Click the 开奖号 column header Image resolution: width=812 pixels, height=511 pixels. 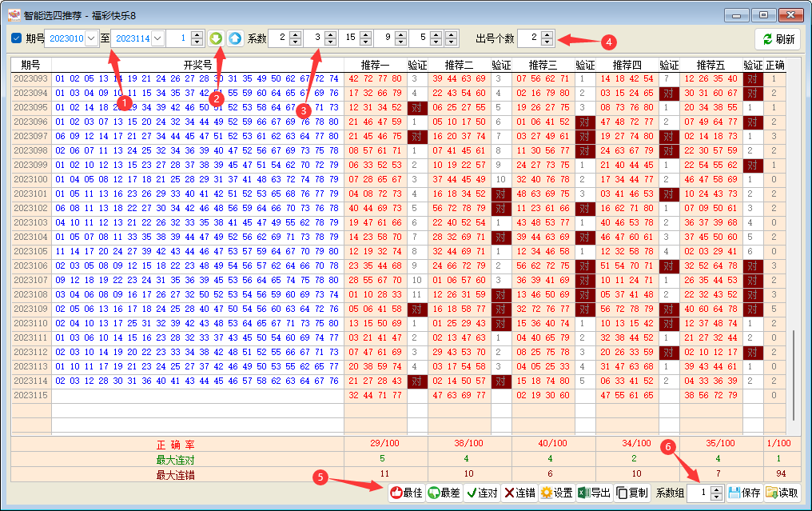[197, 65]
